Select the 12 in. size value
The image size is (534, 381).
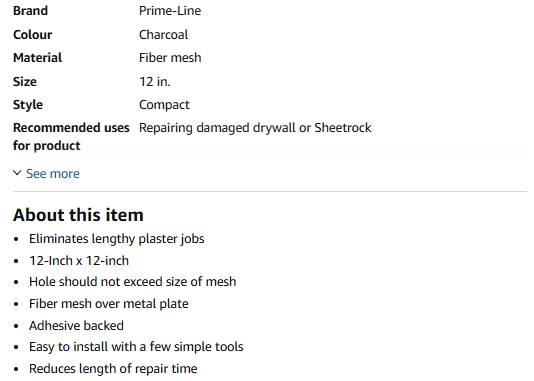155,81
